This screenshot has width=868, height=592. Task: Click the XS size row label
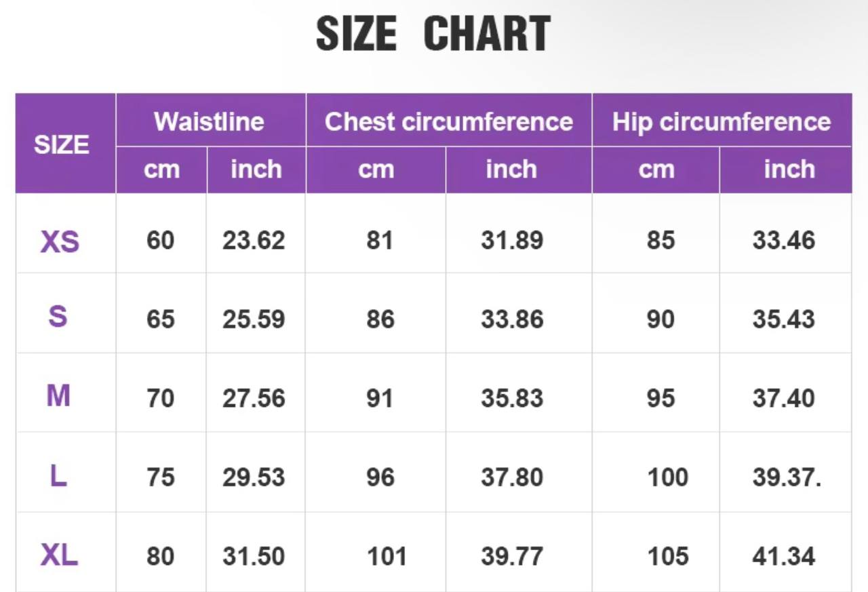point(60,241)
